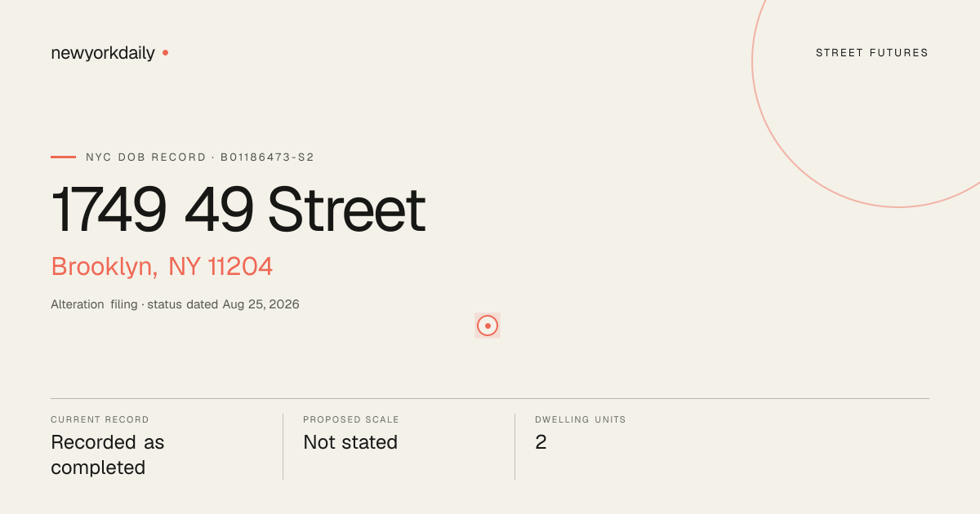Select the Not stated value
The width and height of the screenshot is (980, 514).
coord(350,442)
